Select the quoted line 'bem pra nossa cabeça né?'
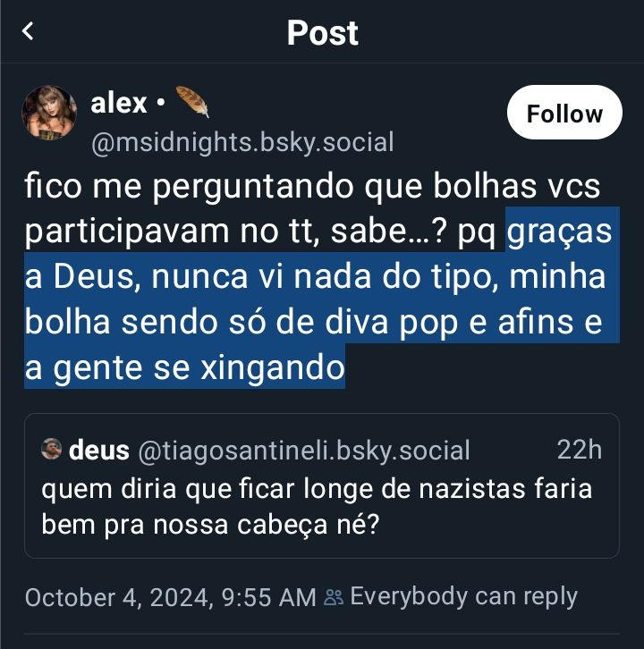Viewport: 644px width, 649px height. [x=210, y=526]
